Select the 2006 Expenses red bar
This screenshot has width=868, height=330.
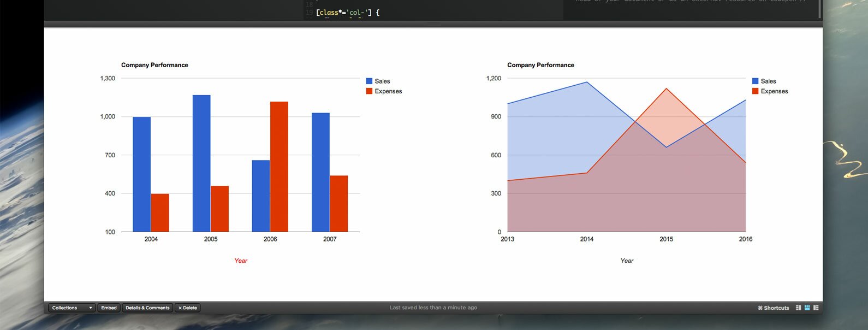click(x=279, y=167)
